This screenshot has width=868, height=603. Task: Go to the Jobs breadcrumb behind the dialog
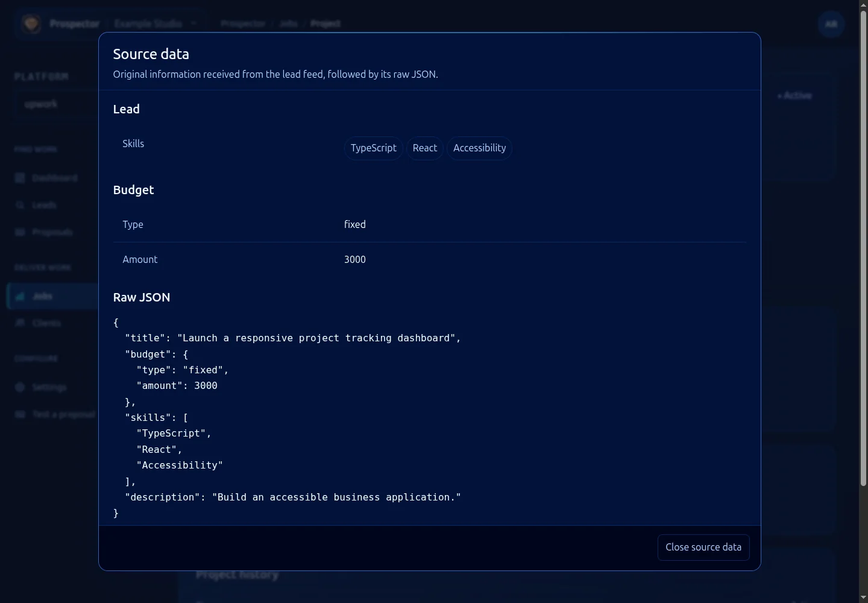click(x=289, y=24)
